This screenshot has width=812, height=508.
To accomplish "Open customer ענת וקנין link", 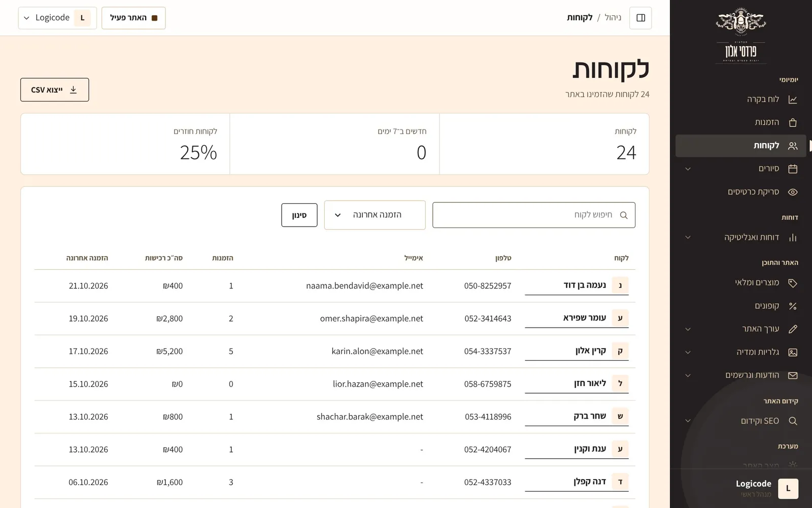I will pyautogui.click(x=577, y=449).
